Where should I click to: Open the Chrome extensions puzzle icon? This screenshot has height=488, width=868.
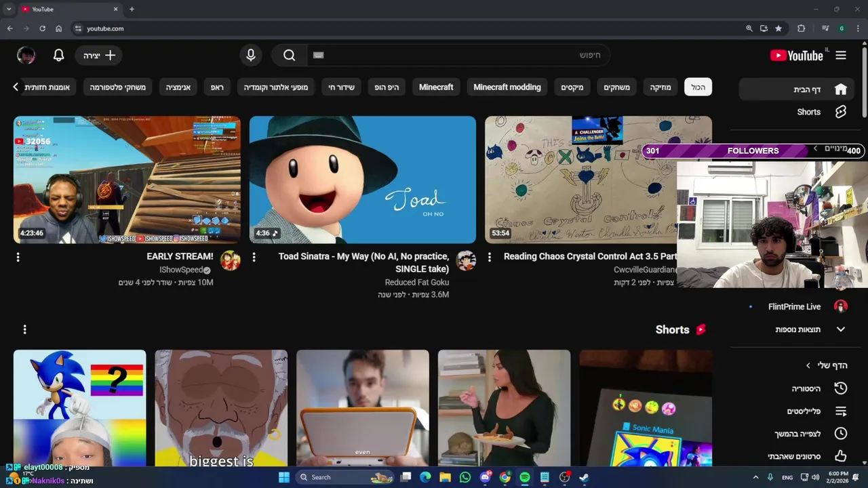(801, 28)
